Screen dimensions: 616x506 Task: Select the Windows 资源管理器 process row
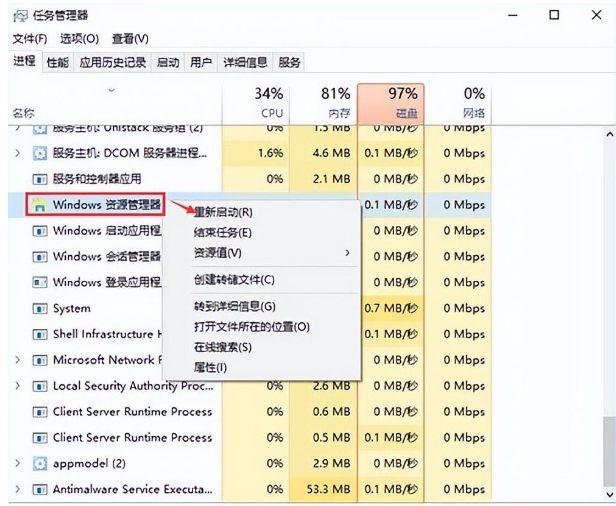coord(249,205)
